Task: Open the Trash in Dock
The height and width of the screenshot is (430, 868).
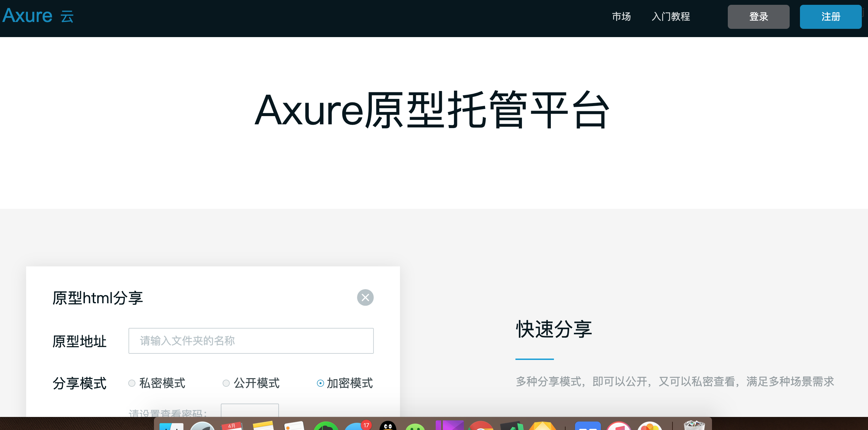Action: [x=694, y=425]
